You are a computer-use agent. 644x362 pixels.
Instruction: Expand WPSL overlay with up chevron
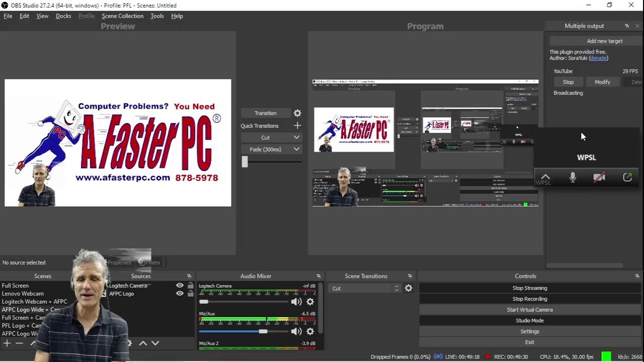[545, 177]
